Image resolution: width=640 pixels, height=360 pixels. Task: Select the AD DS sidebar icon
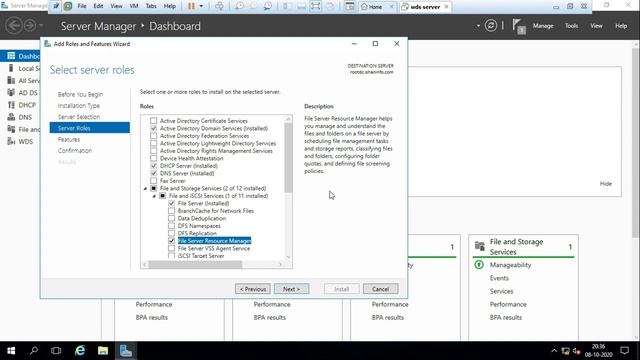[x=11, y=93]
